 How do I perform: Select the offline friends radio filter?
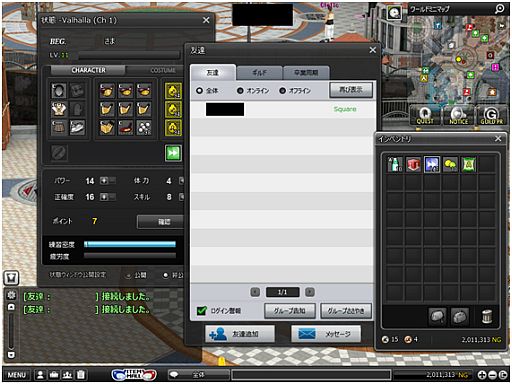[x=282, y=91]
